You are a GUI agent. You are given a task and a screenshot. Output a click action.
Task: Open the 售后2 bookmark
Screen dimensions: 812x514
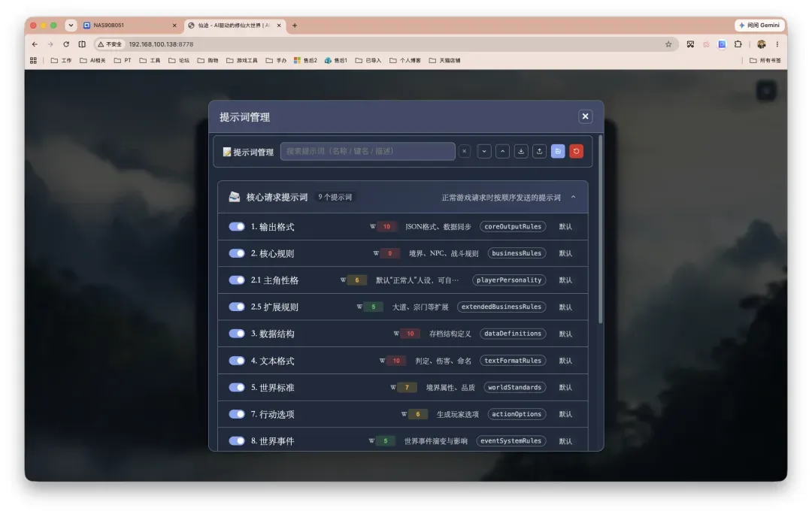(305, 61)
